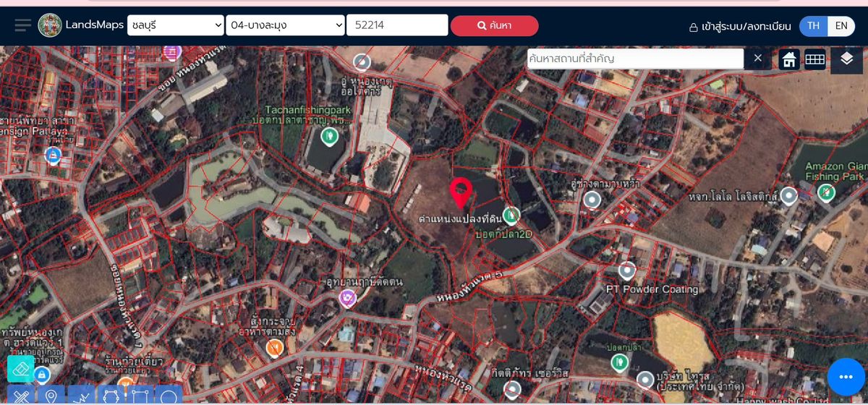868x405 pixels.
Task: Open the map layers panel
Action: 846,59
